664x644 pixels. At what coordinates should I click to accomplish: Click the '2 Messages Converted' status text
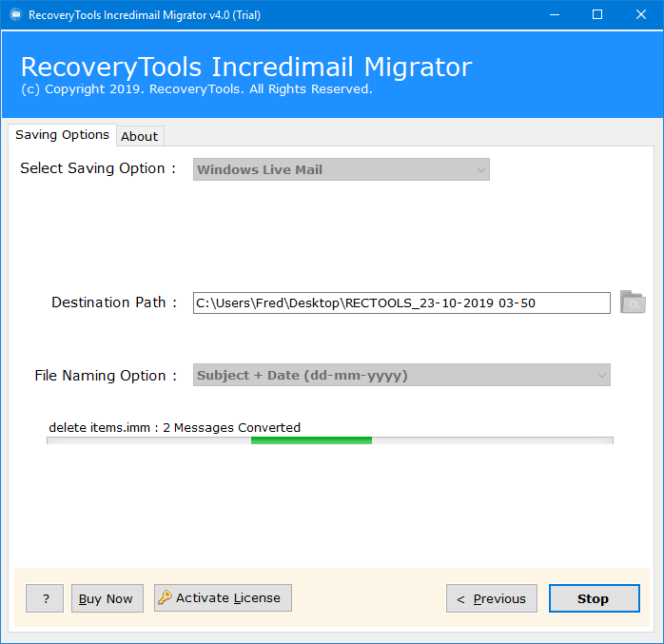[x=231, y=428]
